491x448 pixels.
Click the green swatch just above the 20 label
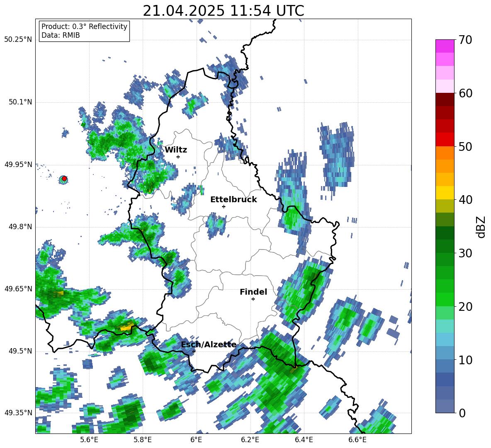(445, 299)
